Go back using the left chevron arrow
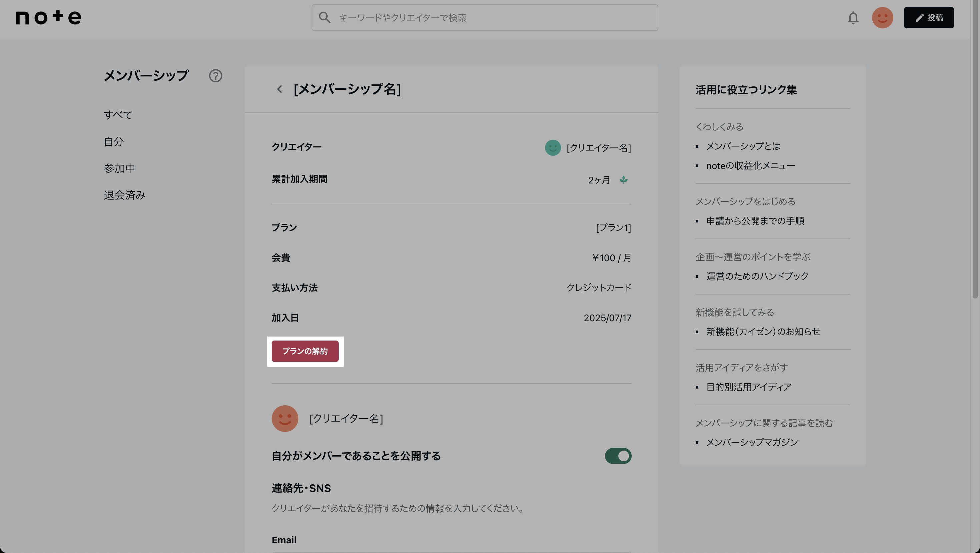Image resolution: width=980 pixels, height=553 pixels. (280, 89)
